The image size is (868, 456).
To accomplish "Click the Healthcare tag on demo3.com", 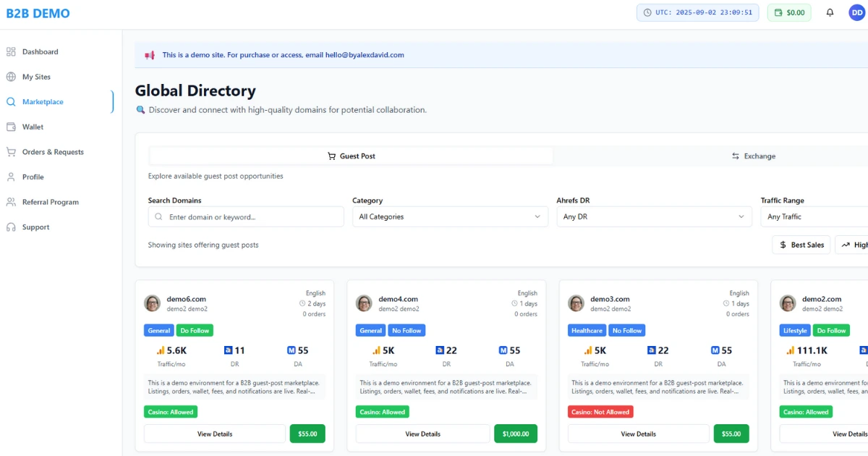I will pos(587,331).
